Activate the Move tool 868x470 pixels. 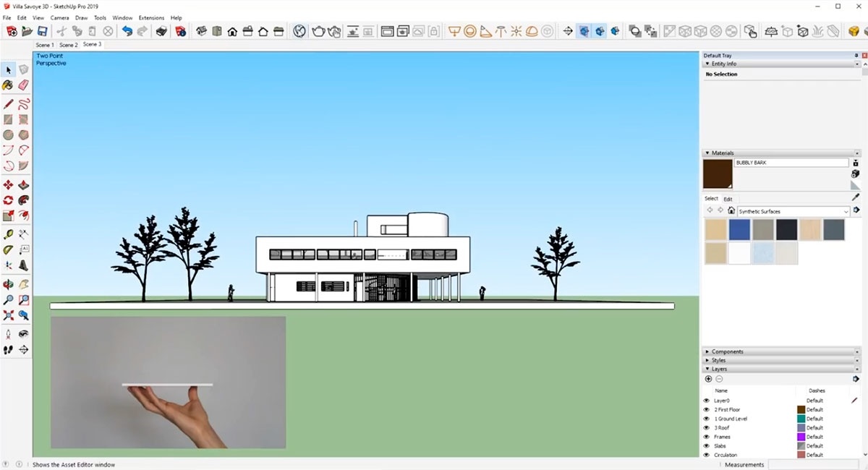[x=8, y=185]
